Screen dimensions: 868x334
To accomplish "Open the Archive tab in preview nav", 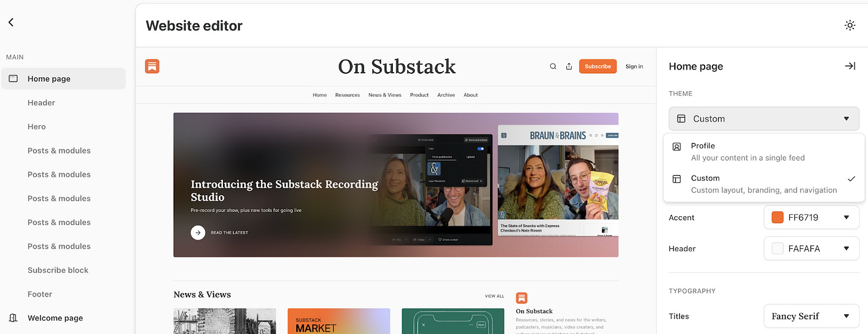I will pos(446,95).
